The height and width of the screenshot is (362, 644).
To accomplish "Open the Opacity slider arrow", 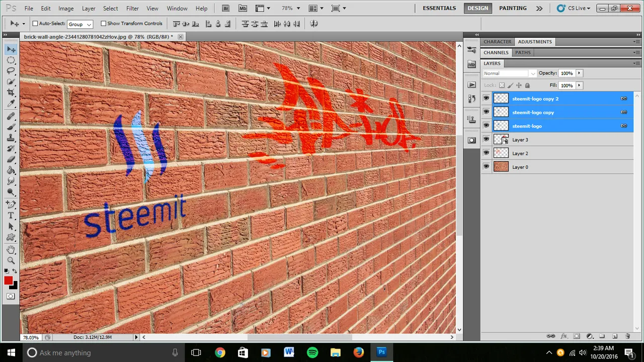I will click(579, 73).
